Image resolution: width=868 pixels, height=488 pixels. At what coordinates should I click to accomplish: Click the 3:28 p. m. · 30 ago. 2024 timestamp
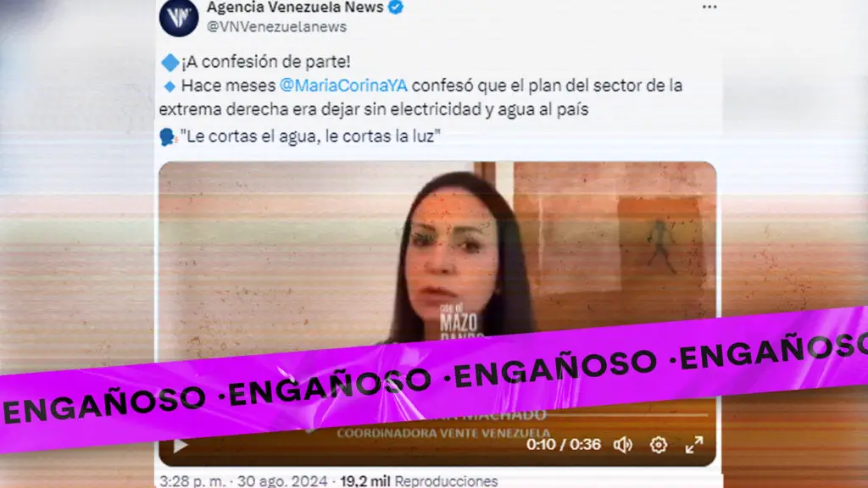243,481
